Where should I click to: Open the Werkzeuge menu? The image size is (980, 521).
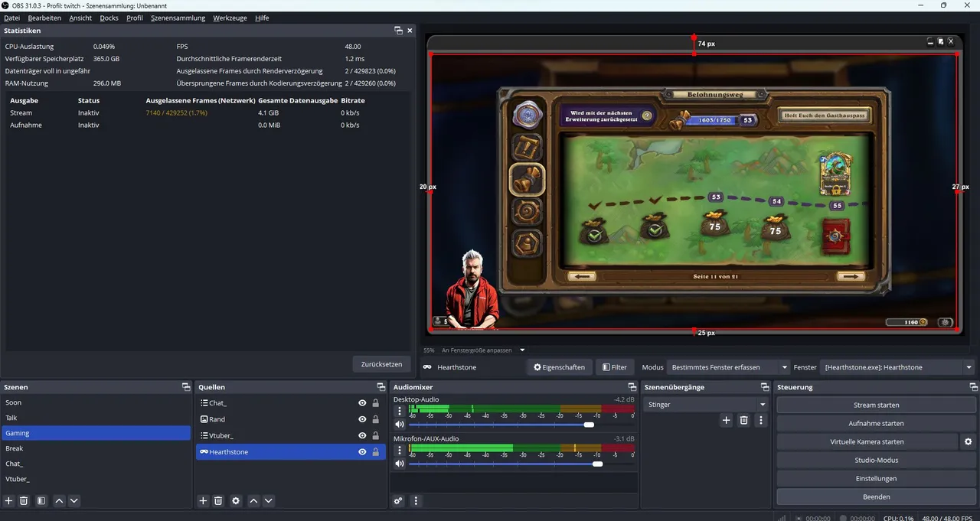230,18
